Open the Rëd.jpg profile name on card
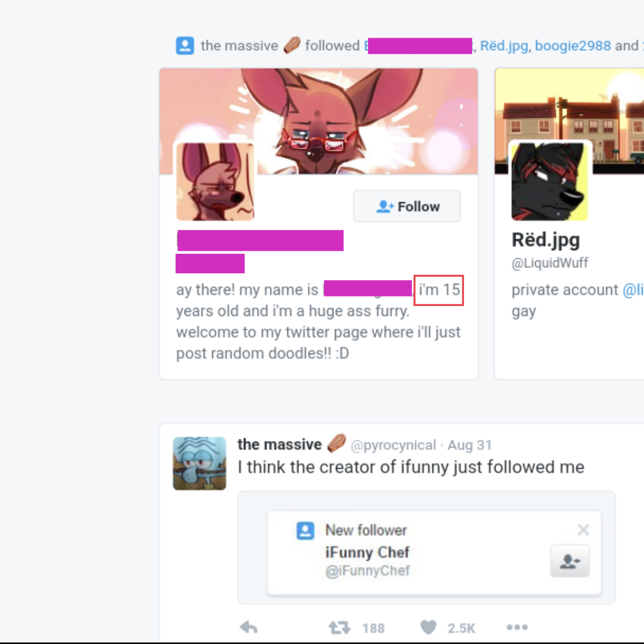Image resolution: width=644 pixels, height=644 pixels. (546, 240)
